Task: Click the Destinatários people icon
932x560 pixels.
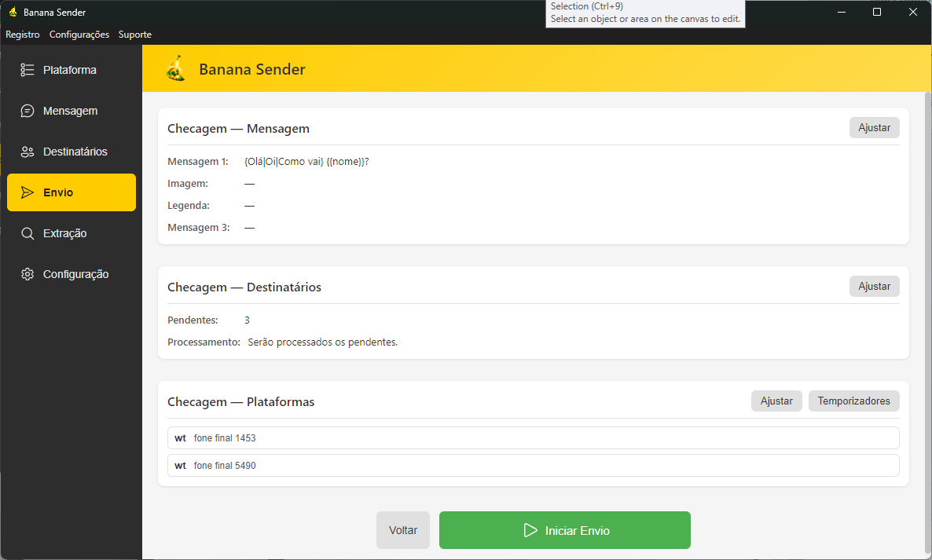Action: coord(28,152)
